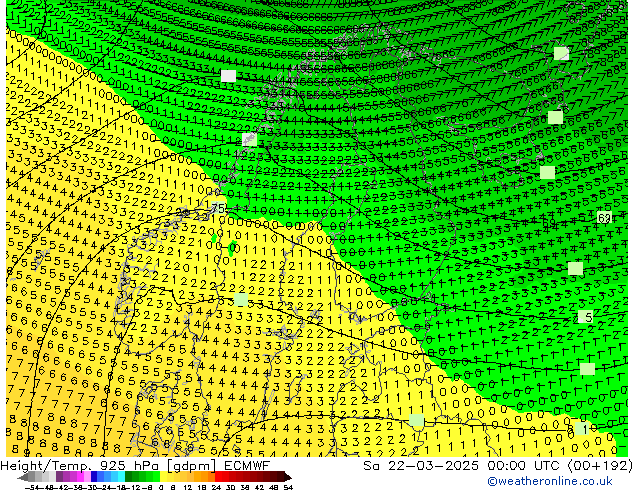Click the 54 value at the scale's end
Image resolution: width=634 pixels, height=490 pixels.
[x=288, y=488]
